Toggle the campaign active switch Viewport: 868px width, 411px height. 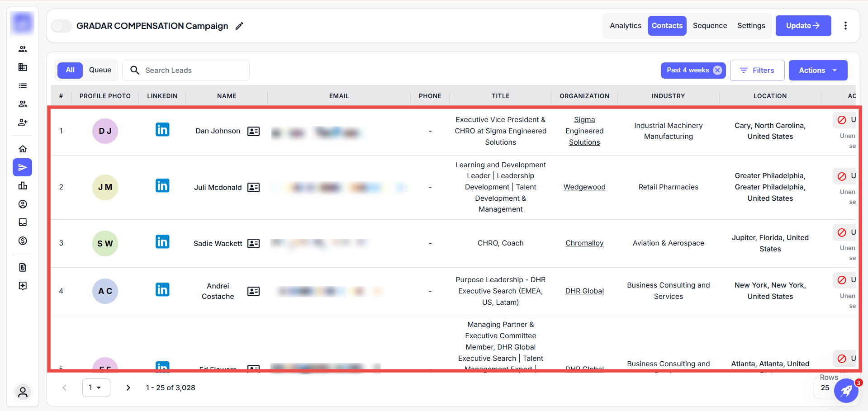click(62, 26)
